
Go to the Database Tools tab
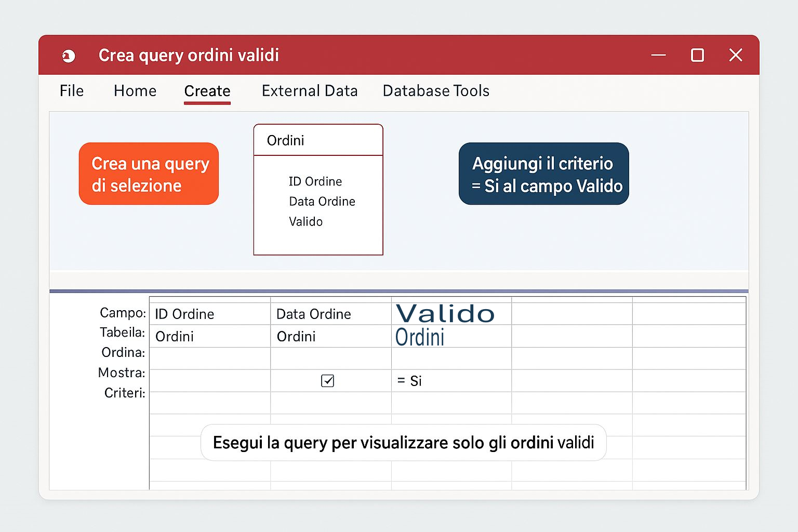pos(436,91)
